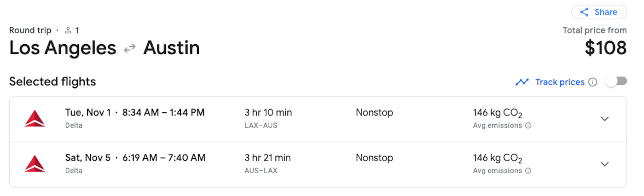The image size is (644, 196).
Task: Click the round trip arrows between cities
Action: click(130, 49)
